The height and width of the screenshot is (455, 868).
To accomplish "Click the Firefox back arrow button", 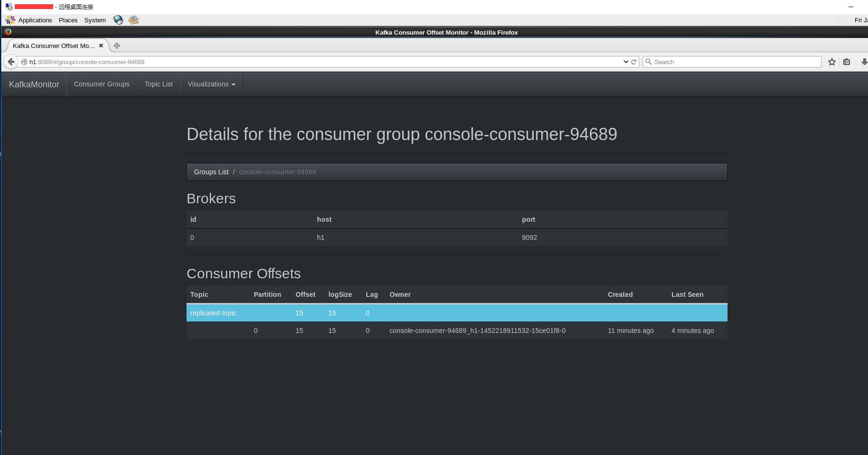I will click(x=11, y=62).
